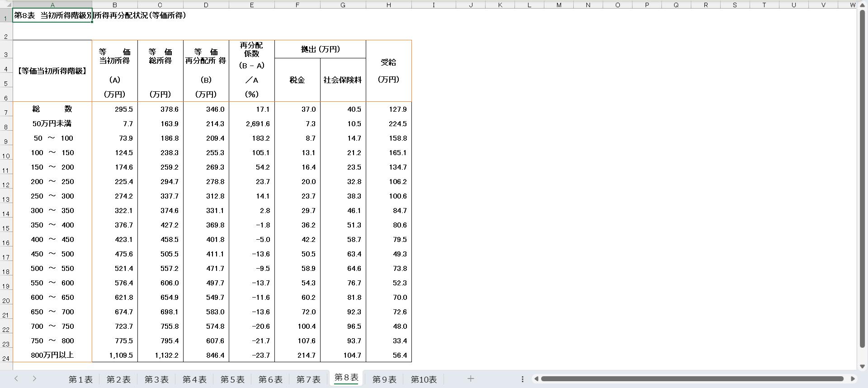Click the 2,691.6 redistribution coefficient cell
Screen dimensions: 868x388
[x=252, y=123]
